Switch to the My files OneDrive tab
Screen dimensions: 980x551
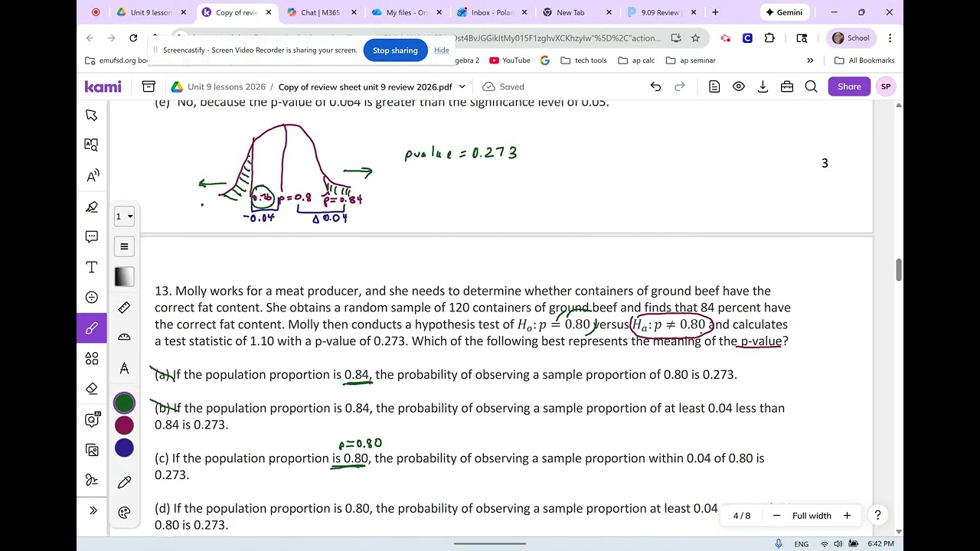[x=406, y=12]
